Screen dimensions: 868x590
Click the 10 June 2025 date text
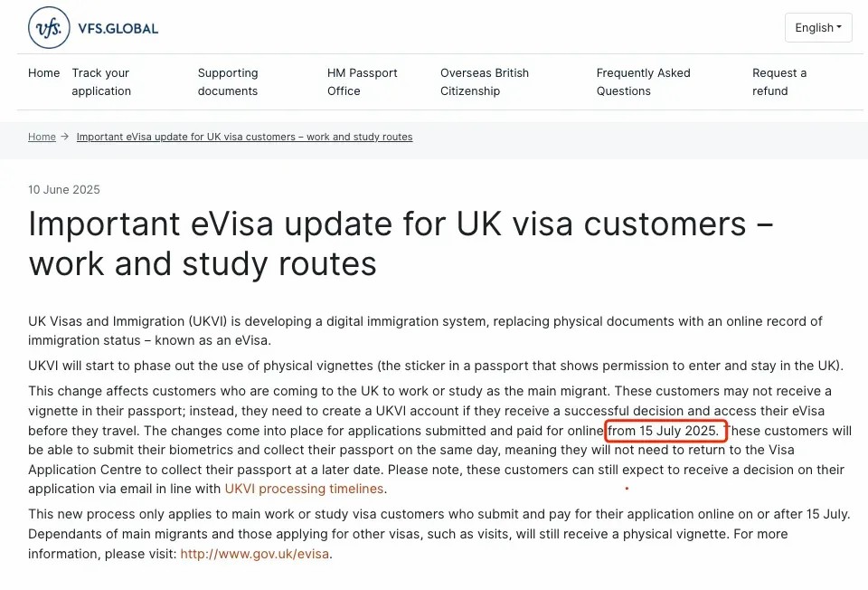(x=64, y=189)
